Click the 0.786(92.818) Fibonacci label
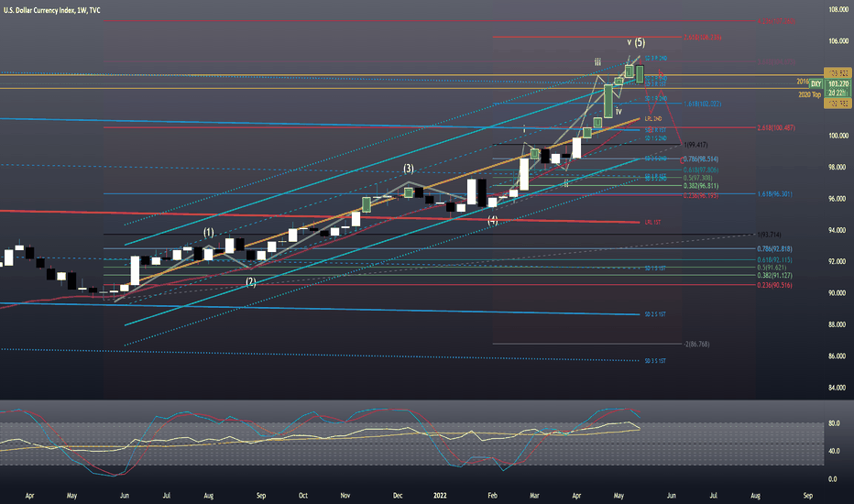Screen dimensions: 854x504 774,249
